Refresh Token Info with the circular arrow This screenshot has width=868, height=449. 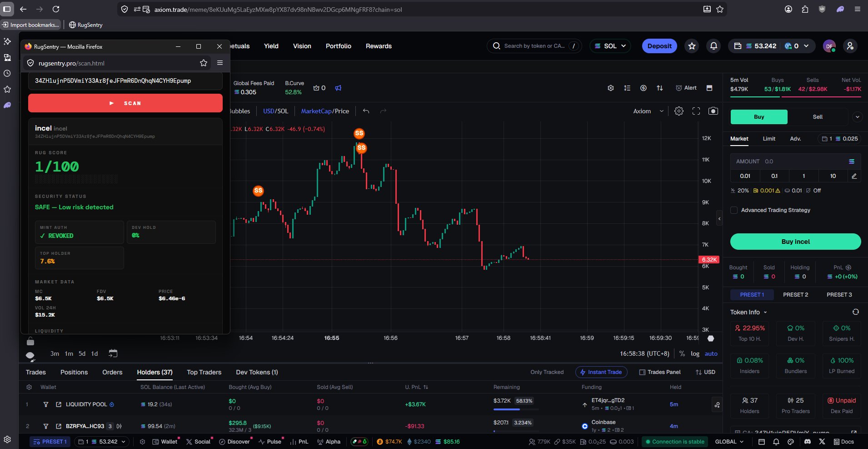tap(856, 312)
